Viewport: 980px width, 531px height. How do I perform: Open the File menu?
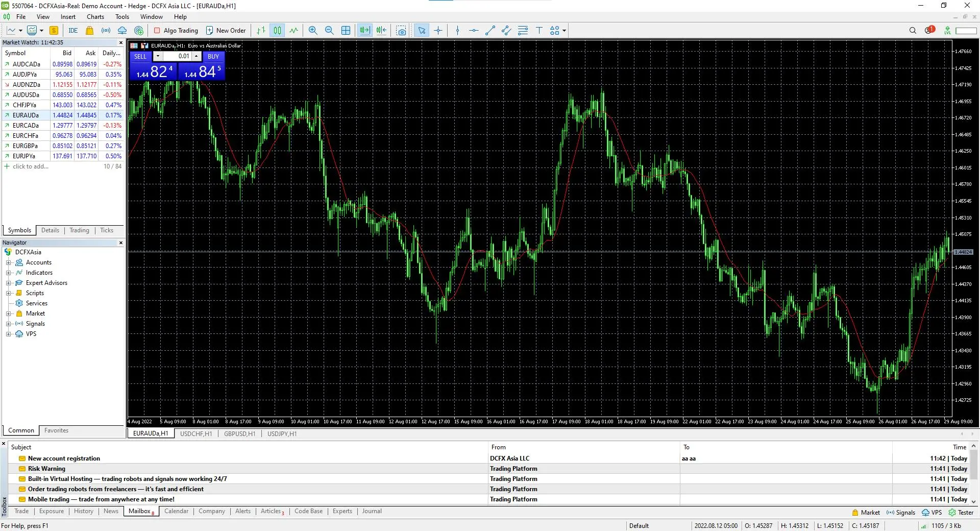point(21,17)
